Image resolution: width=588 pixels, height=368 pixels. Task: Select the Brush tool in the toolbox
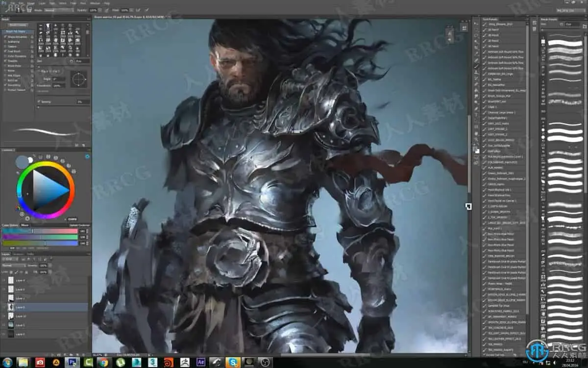[x=476, y=66]
